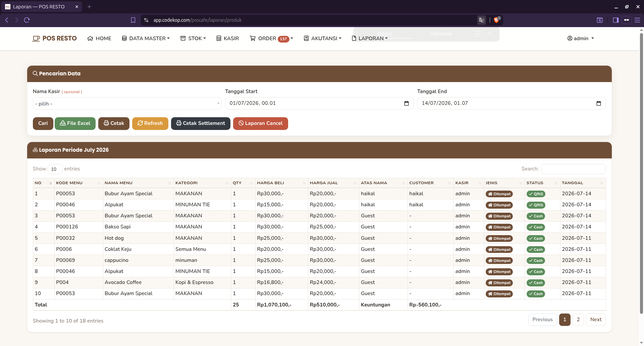
Task: Sort the table by TANGGAL column
Action: 583,183
